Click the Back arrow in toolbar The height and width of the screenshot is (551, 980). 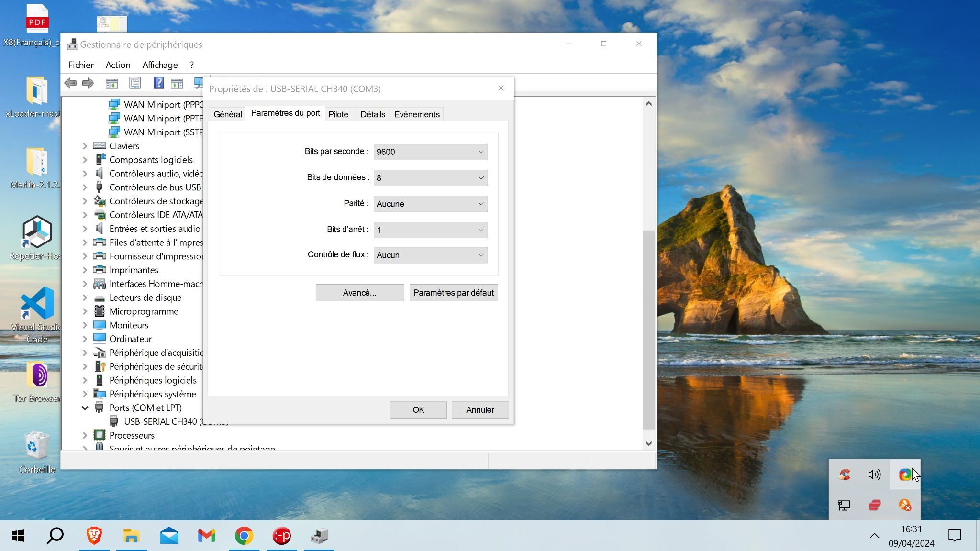[x=71, y=83]
